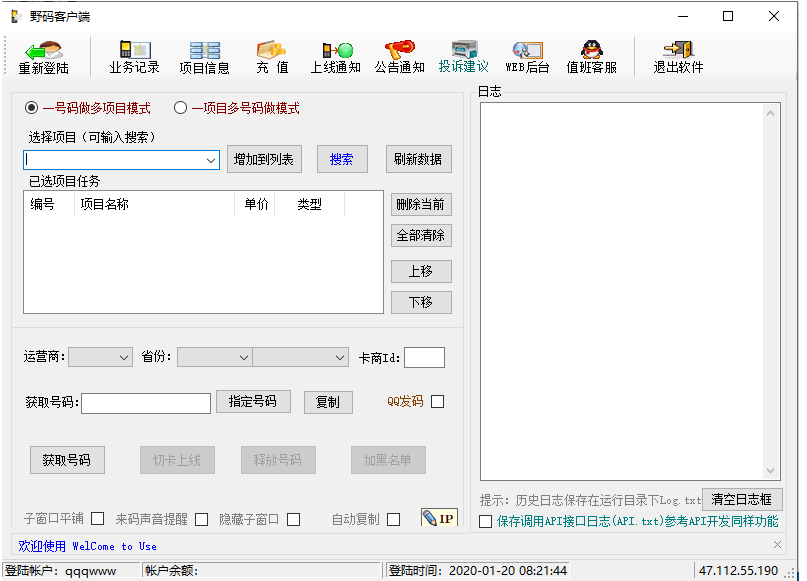Viewport: 807px width, 581px height.
Task: Click the 47.112.55.190 IP status text
Action: coord(738,571)
